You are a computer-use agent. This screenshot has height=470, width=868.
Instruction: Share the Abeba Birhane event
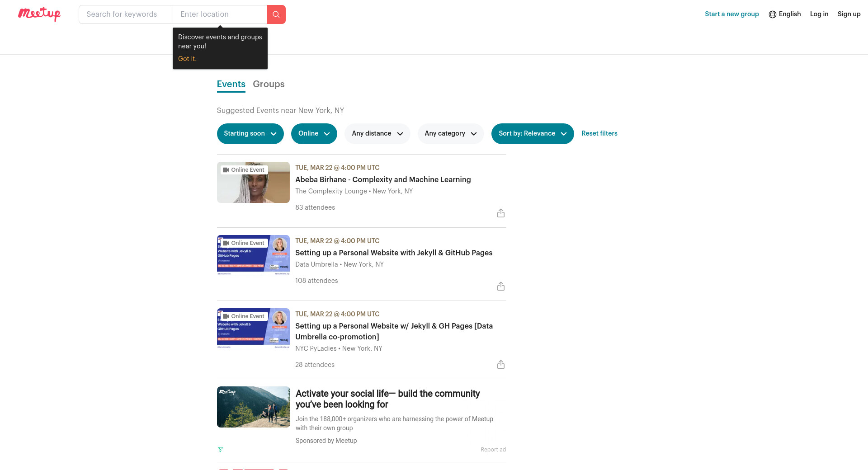(x=501, y=213)
